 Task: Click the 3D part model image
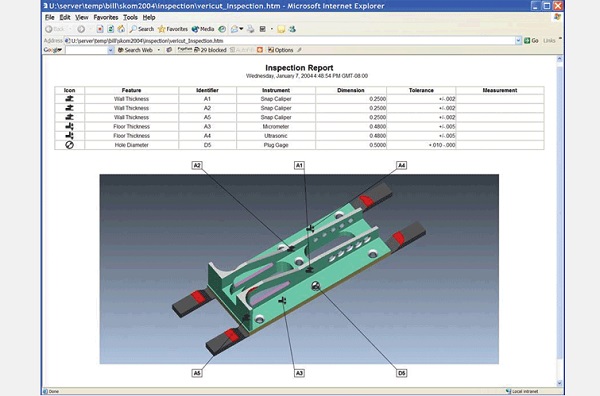point(299,269)
